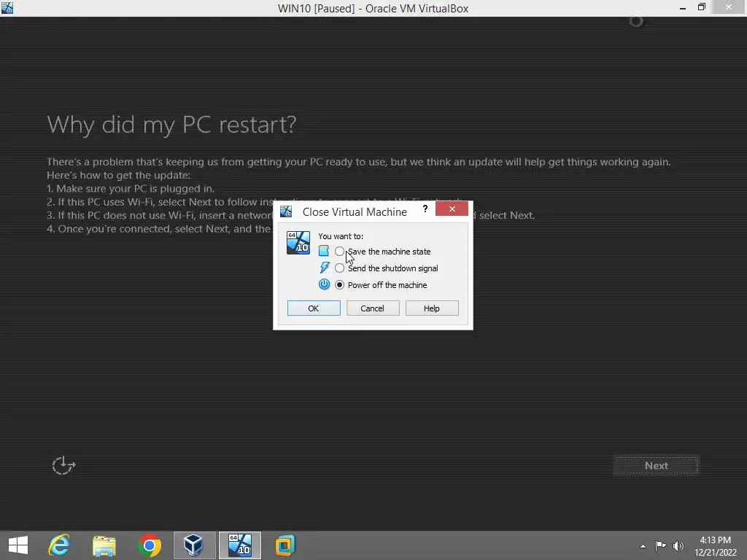Open File Explorer from taskbar
The width and height of the screenshot is (747, 560).
click(104, 545)
